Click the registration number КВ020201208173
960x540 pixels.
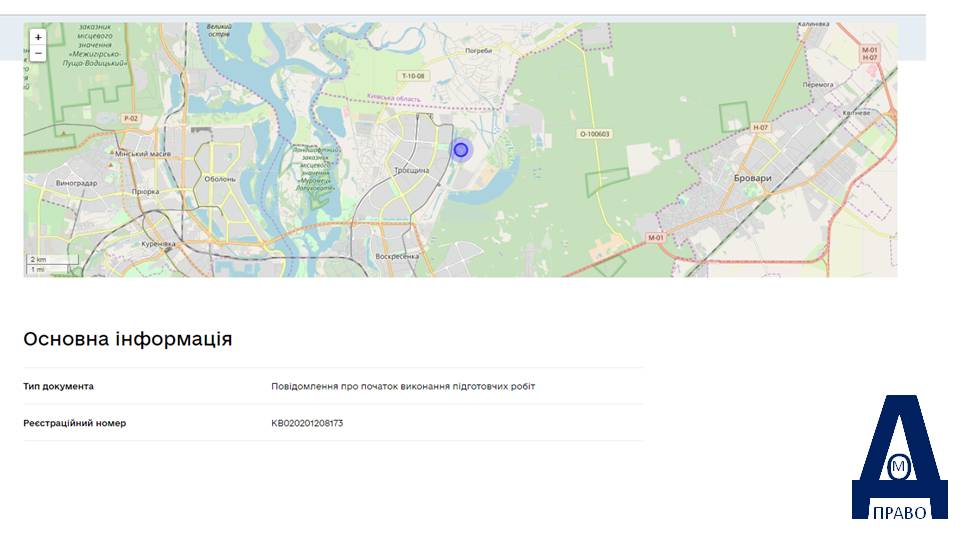click(307, 423)
